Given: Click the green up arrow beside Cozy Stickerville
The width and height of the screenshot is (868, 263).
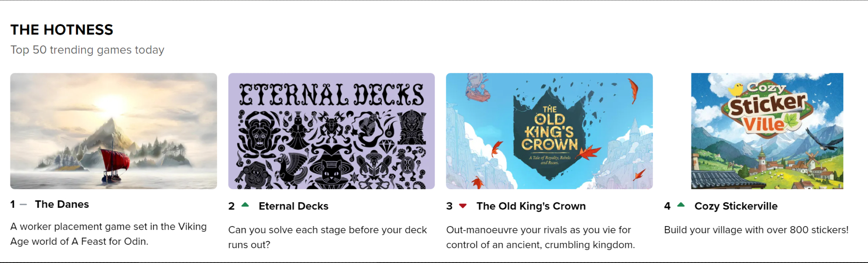Looking at the screenshot, I should (681, 205).
